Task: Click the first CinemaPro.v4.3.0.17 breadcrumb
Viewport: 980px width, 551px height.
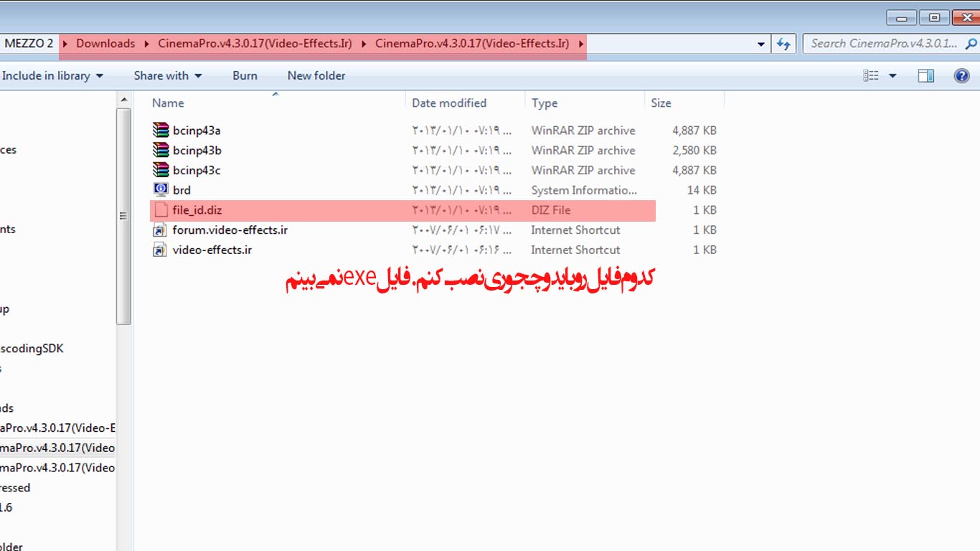Action: [255, 43]
